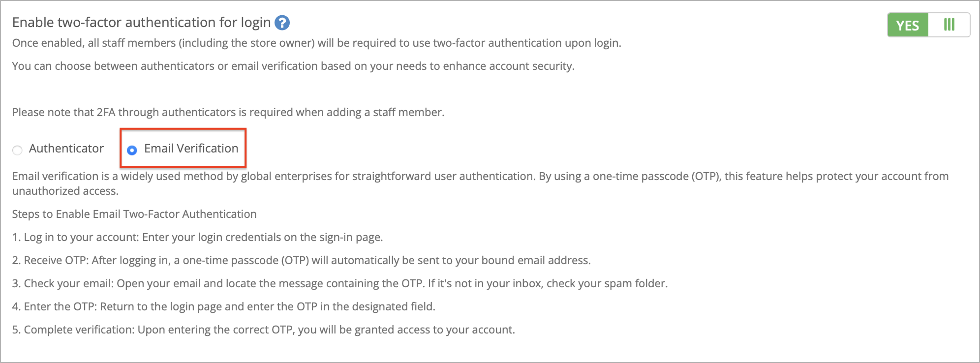Viewport: 980px width, 363px height.
Task: Click the 'unauthorized access' text line
Action: 65,191
